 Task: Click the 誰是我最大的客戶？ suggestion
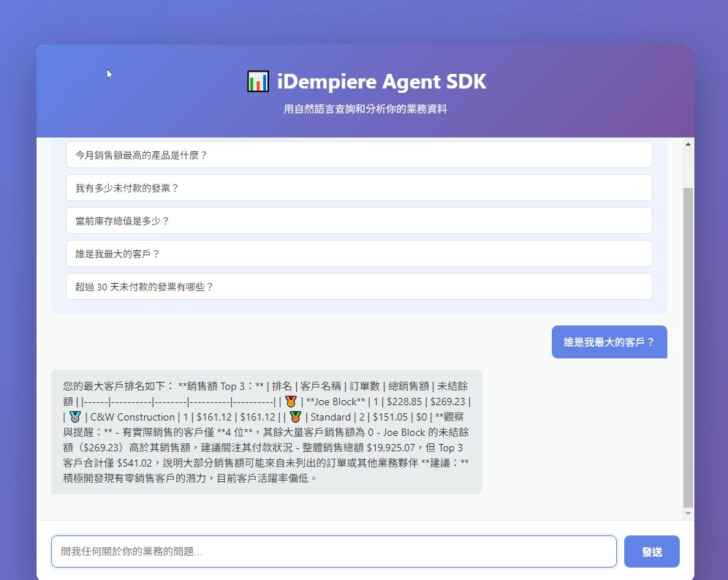click(357, 253)
